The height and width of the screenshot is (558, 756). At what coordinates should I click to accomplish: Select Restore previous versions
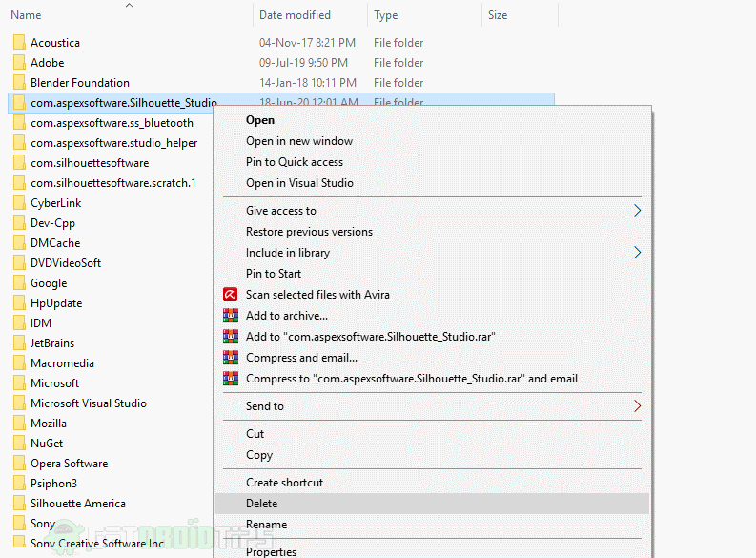309,232
